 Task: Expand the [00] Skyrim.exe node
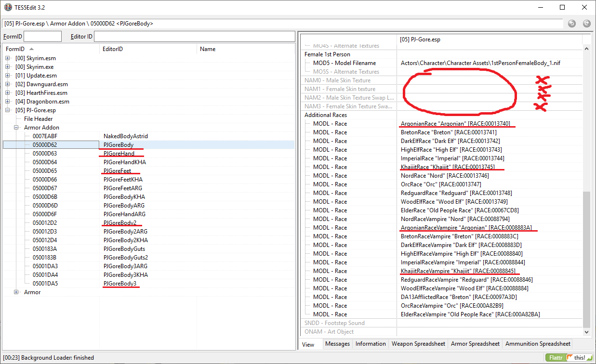[8, 67]
